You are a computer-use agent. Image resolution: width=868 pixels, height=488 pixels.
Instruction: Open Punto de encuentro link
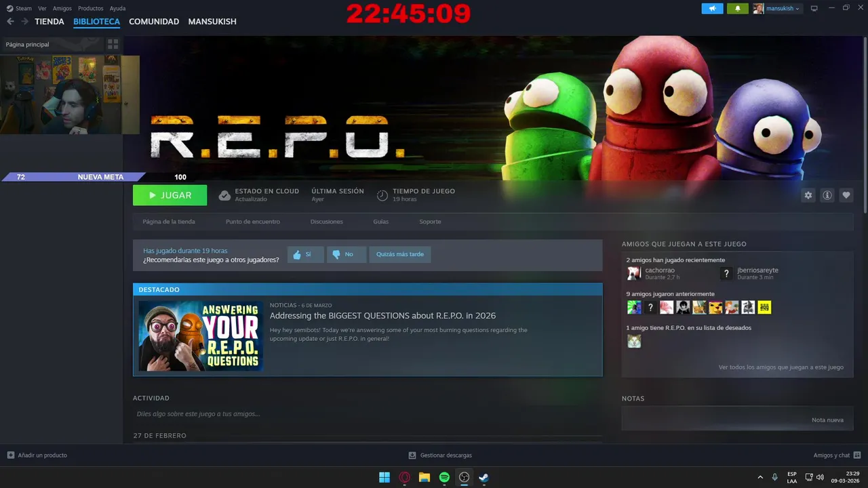253,222
